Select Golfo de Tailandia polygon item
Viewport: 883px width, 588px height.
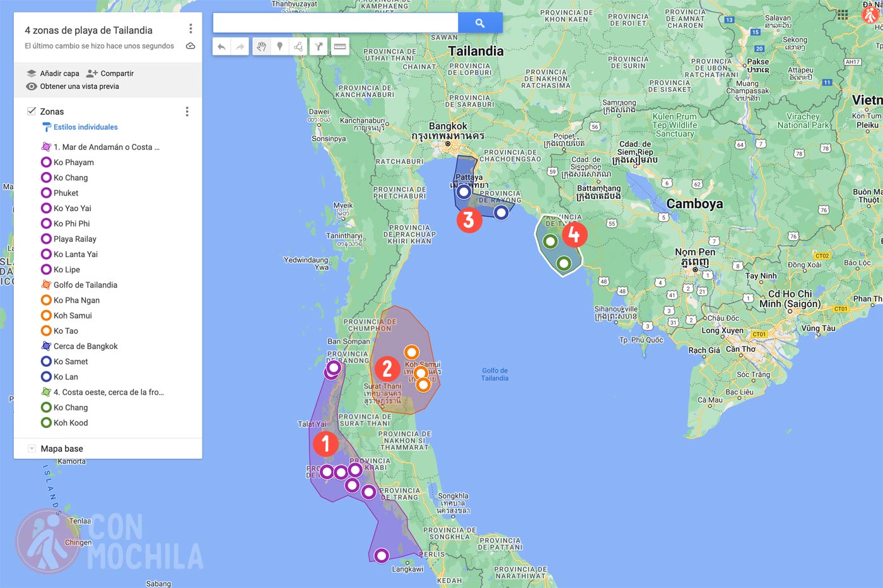(85, 285)
